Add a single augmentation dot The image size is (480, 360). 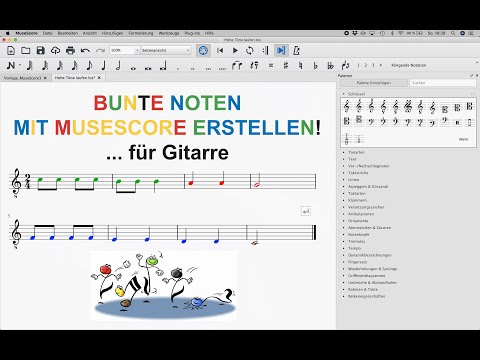tap(178, 69)
